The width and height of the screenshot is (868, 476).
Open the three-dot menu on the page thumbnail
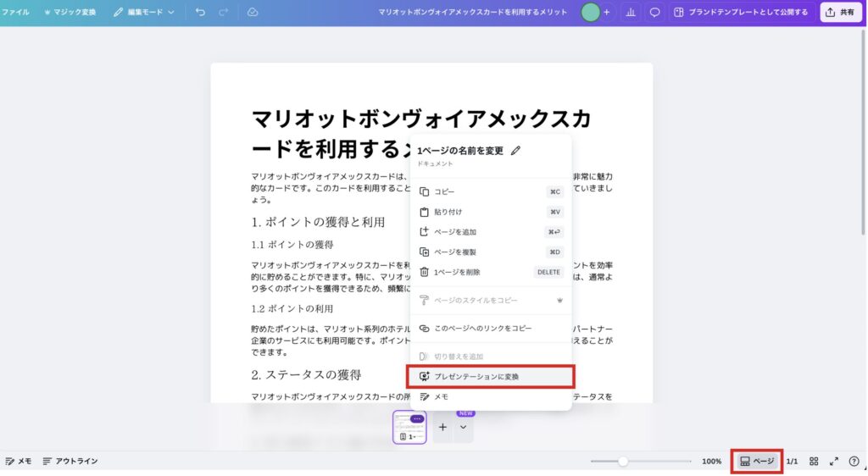point(417,418)
